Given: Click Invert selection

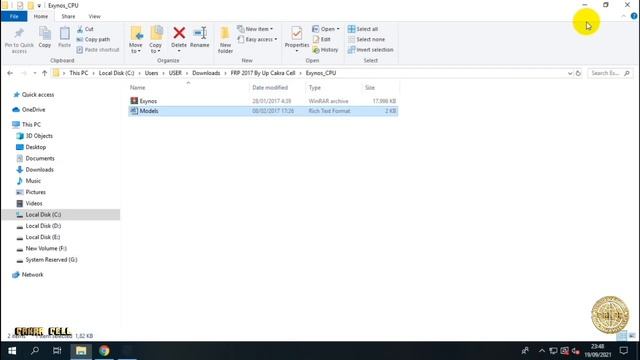Looking at the screenshot, I should point(371,49).
